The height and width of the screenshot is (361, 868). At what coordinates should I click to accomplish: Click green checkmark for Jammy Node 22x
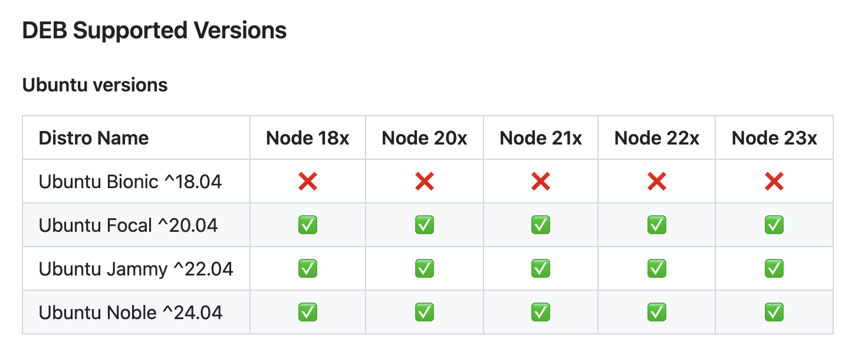[657, 268]
